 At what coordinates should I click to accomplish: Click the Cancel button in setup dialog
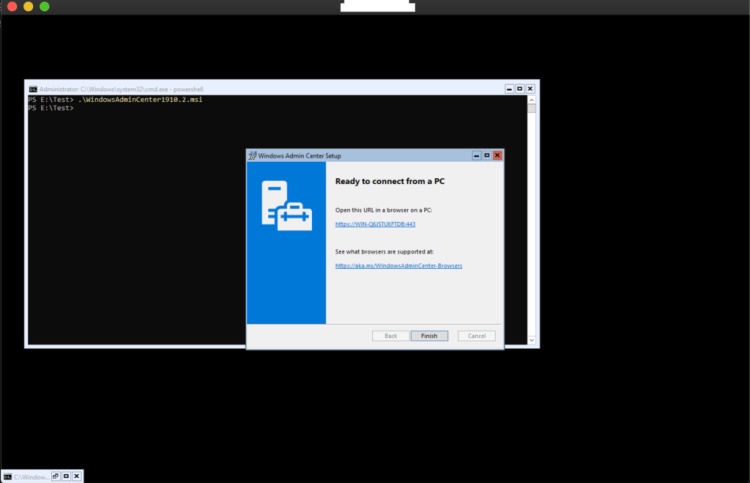tap(476, 336)
